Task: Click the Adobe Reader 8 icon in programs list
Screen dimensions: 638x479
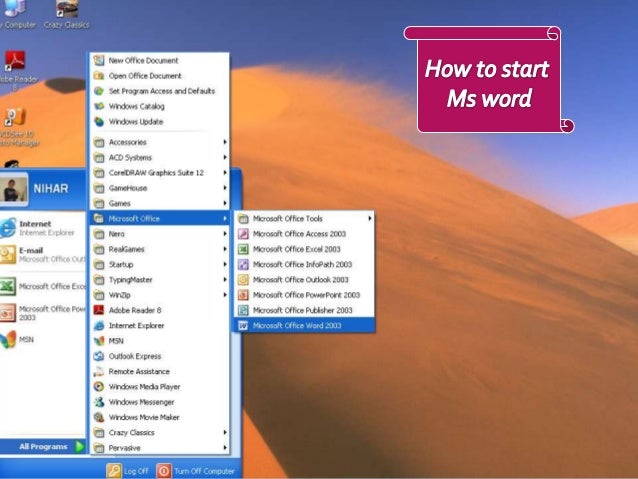Action: (x=99, y=310)
